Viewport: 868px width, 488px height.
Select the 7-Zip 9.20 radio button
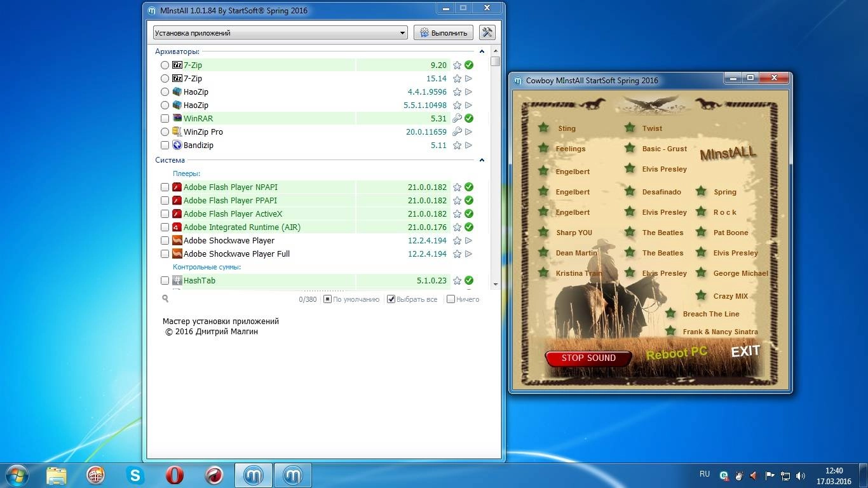(165, 65)
